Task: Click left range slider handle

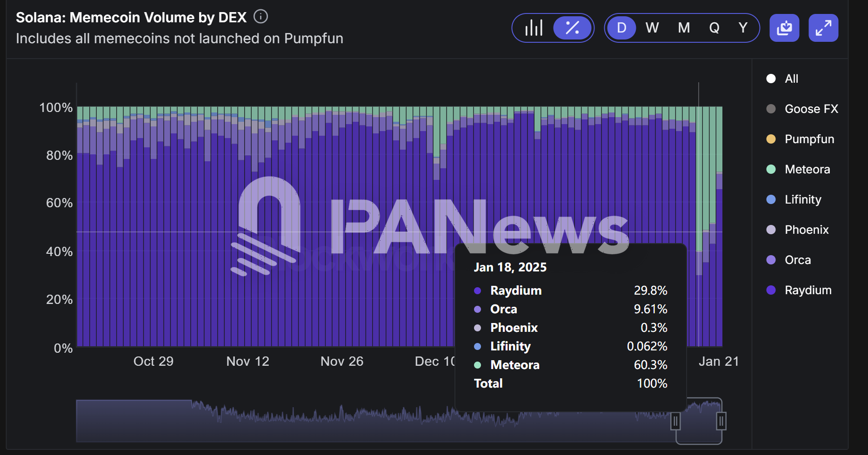Action: click(x=675, y=422)
